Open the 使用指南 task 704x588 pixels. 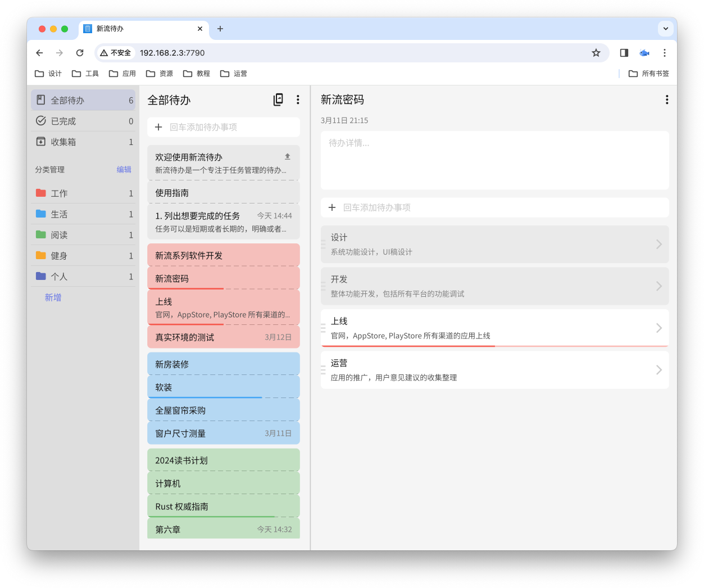224,193
